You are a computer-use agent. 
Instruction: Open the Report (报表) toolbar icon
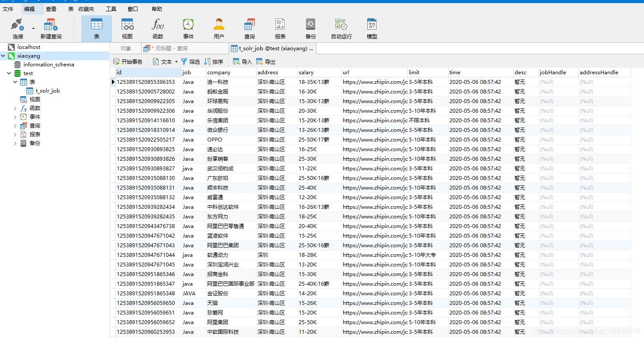point(280,24)
